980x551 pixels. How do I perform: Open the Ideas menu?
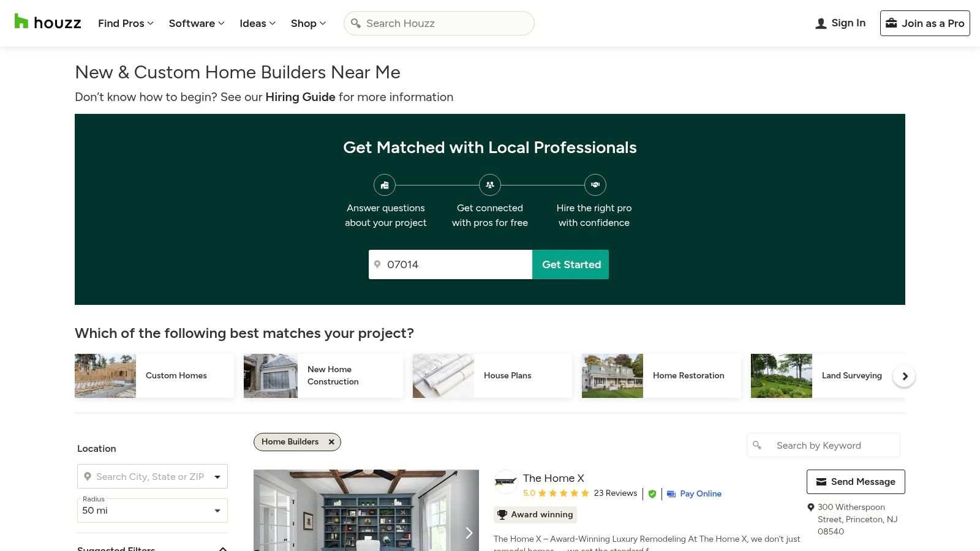257,23
